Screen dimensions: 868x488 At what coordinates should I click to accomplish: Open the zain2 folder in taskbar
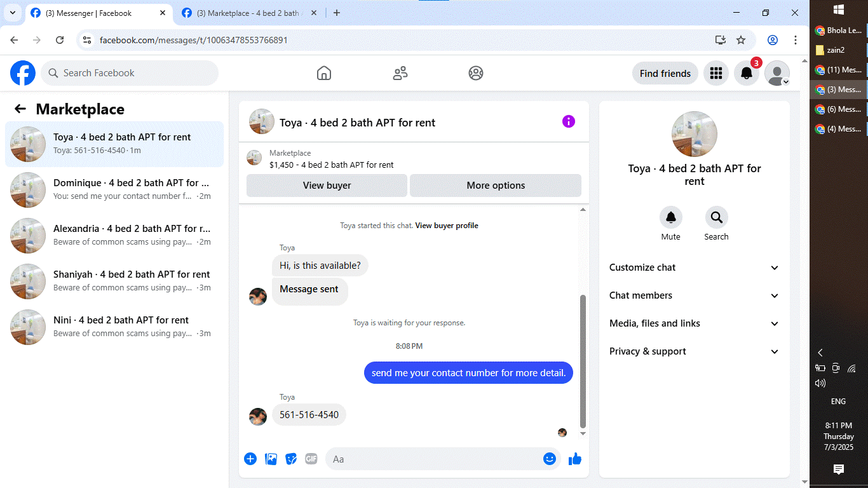839,50
